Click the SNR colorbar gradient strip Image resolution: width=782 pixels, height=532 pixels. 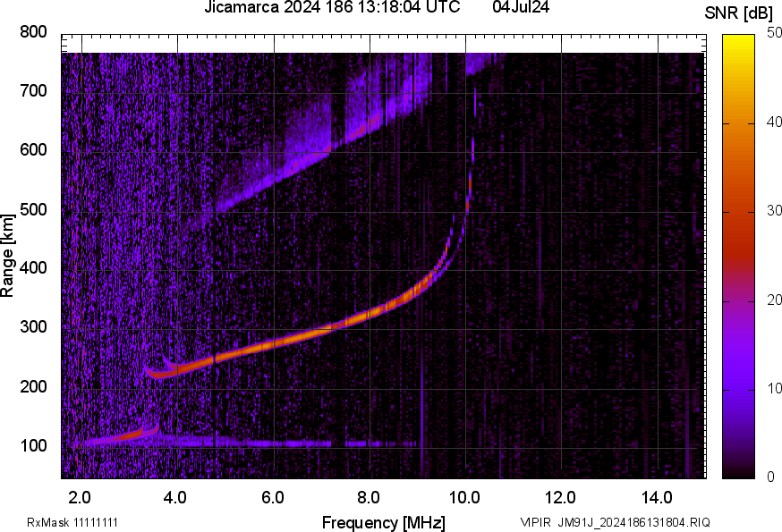pyautogui.click(x=739, y=257)
